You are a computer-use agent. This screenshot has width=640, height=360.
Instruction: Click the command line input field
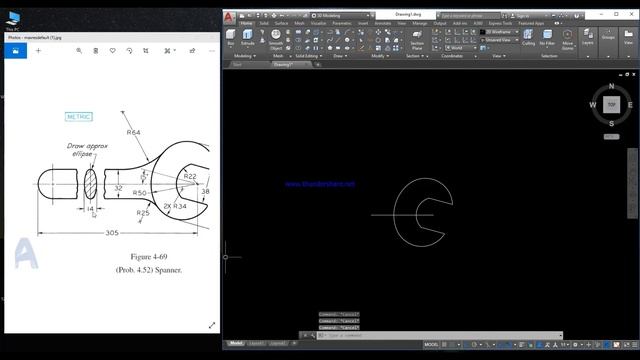pyautogui.click(x=440, y=336)
